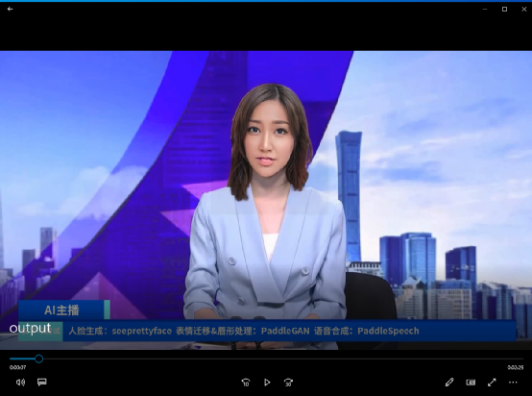Minimize the video player window
This screenshot has height=396, width=532.
pos(485,10)
